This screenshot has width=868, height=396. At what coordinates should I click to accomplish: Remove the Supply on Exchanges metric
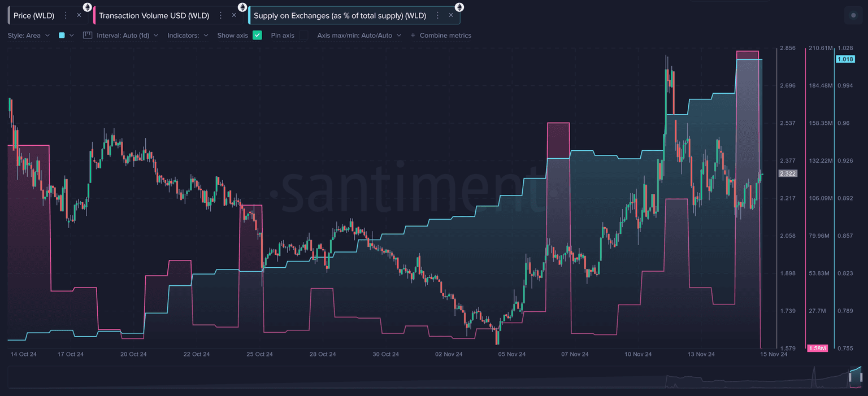[x=451, y=15]
